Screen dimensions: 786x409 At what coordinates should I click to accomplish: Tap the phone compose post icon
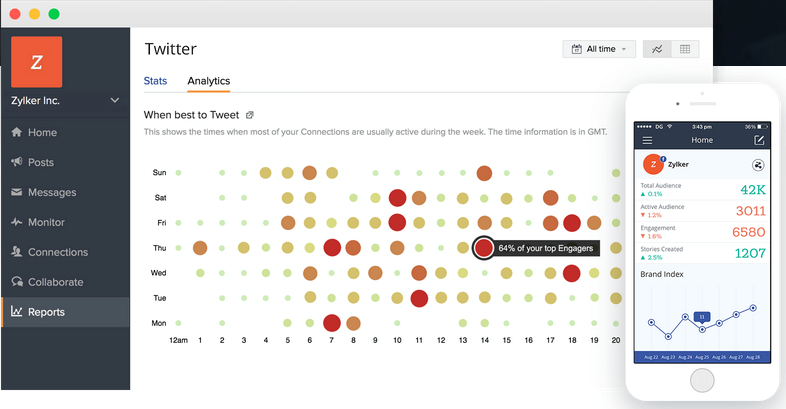point(759,140)
